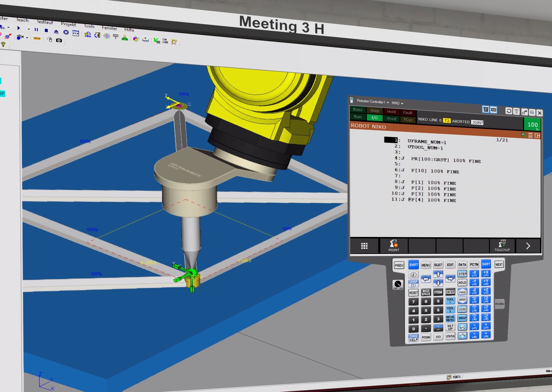
Task: Click the next arrow softkey on pendant
Action: pos(528,246)
